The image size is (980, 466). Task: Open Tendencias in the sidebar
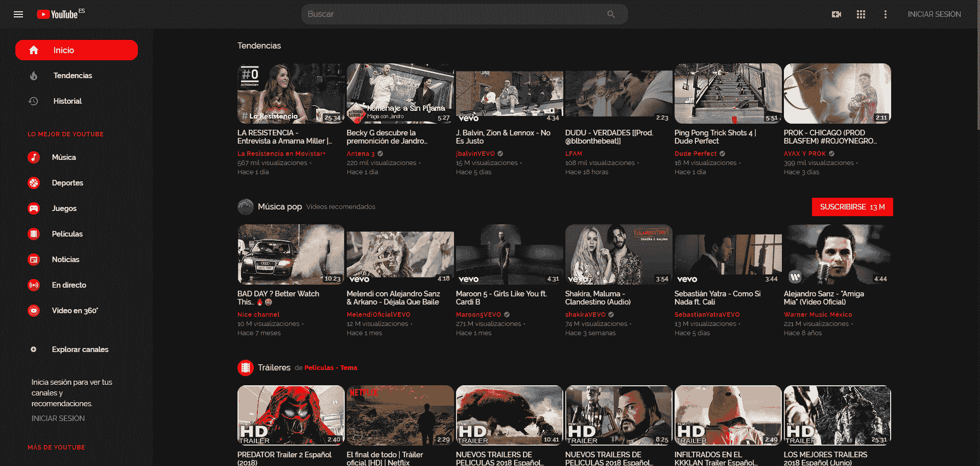77,76
